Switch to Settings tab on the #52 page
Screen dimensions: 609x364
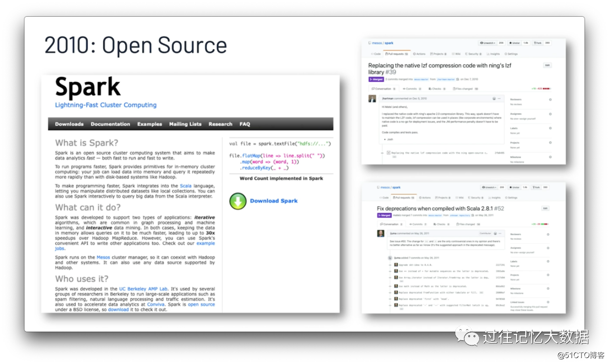(511, 197)
